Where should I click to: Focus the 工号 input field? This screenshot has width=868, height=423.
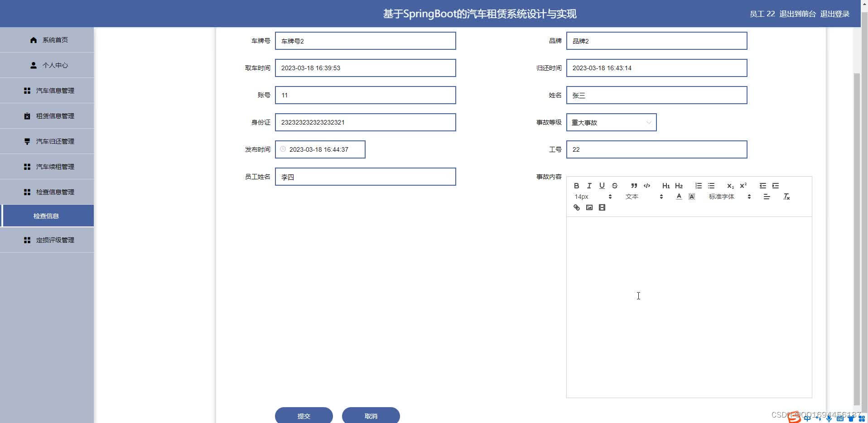(x=656, y=149)
